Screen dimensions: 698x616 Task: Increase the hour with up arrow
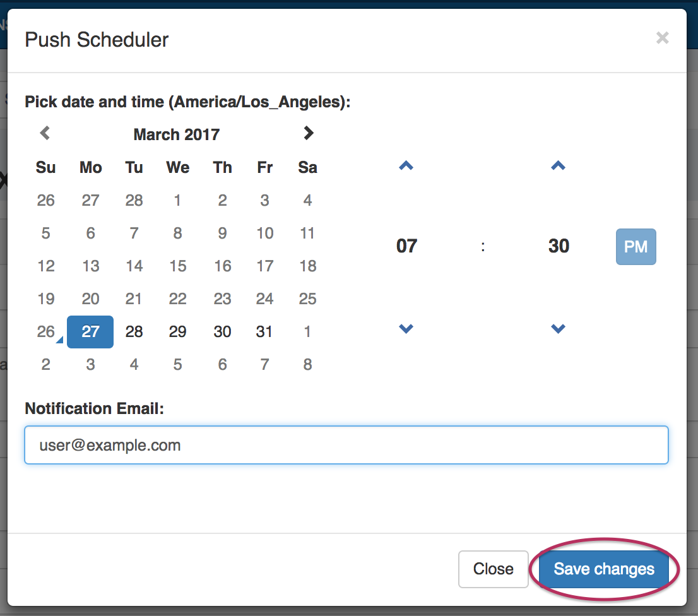tap(406, 166)
